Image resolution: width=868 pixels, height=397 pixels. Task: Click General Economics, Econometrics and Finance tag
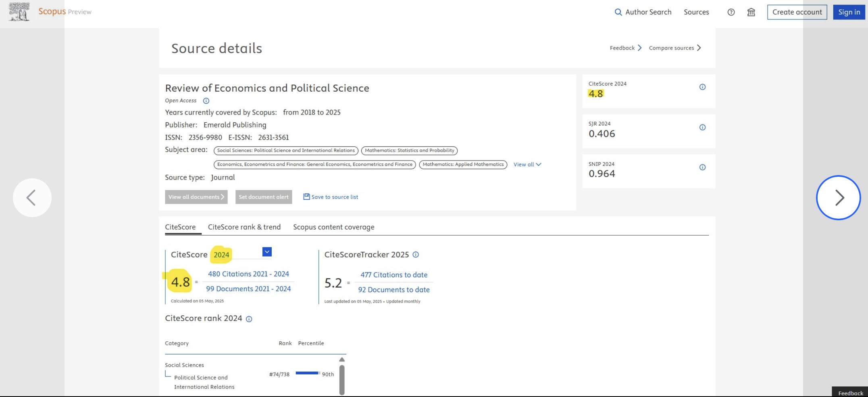[x=314, y=165]
